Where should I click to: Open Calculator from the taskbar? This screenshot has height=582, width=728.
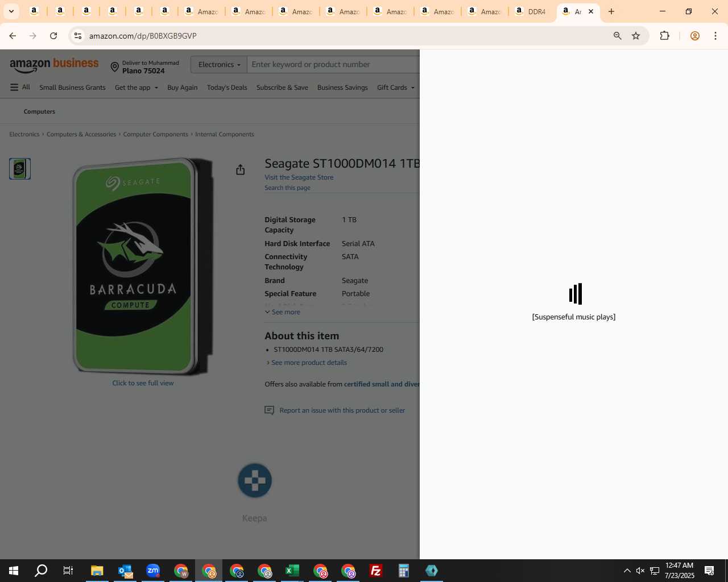point(404,571)
